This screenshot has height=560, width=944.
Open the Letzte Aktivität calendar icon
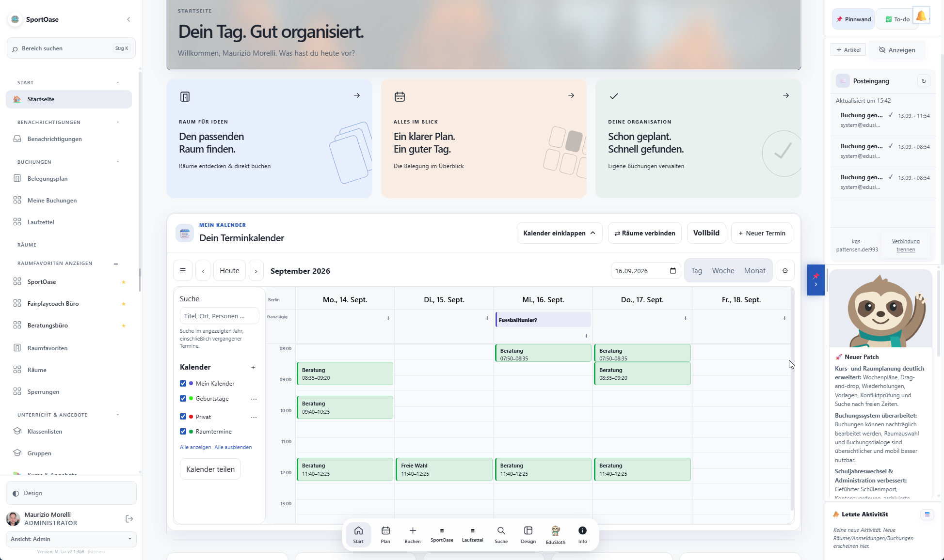tap(927, 514)
